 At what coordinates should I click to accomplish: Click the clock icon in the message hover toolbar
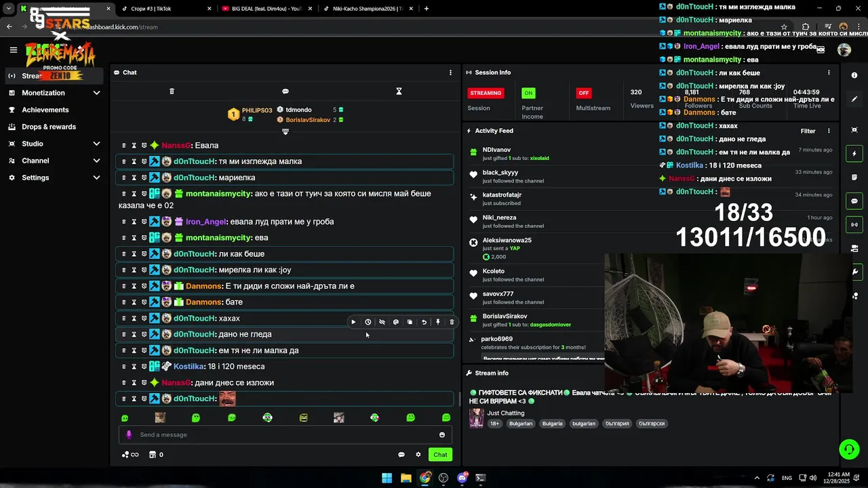pyautogui.click(x=368, y=323)
